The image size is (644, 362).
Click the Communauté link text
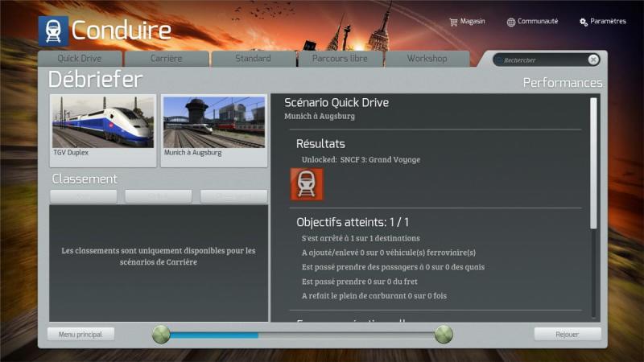[x=538, y=21]
